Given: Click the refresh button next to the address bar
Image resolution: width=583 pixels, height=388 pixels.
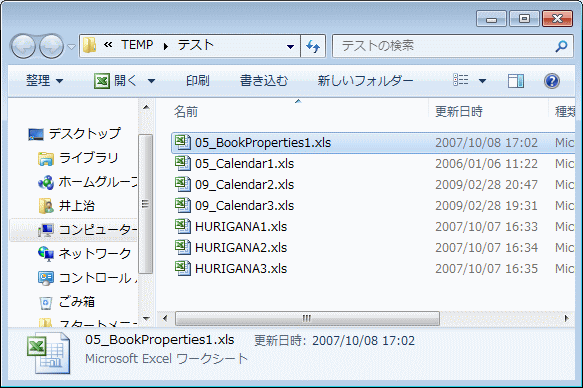Looking at the screenshot, I should 313,46.
